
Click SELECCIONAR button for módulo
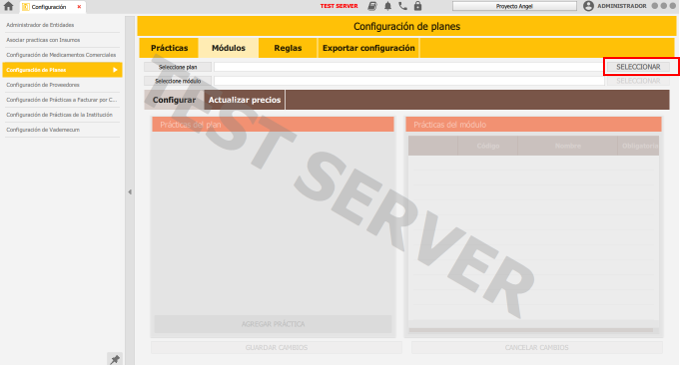(638, 81)
